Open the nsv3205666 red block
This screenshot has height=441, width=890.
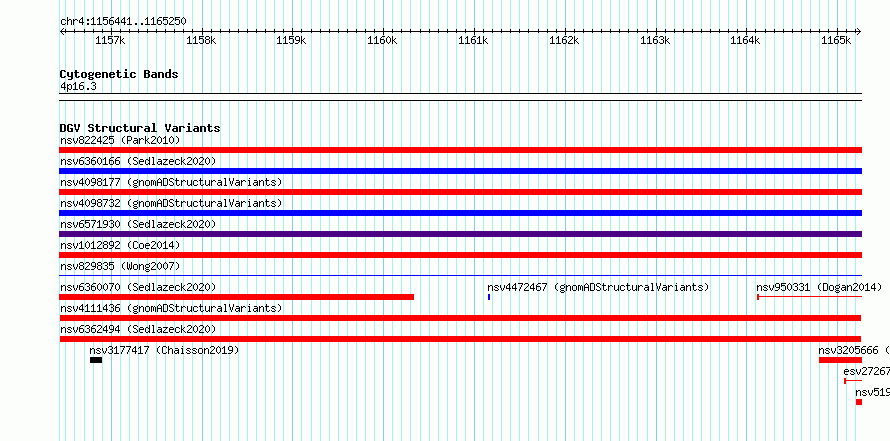(840, 360)
